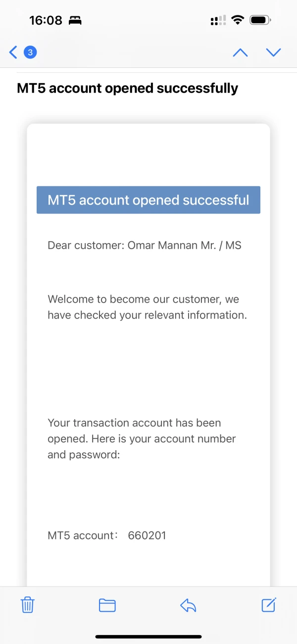Tap the "Your transaction account has been opened" paragraph
Viewport: 297px width, 644px height.
tap(142, 438)
